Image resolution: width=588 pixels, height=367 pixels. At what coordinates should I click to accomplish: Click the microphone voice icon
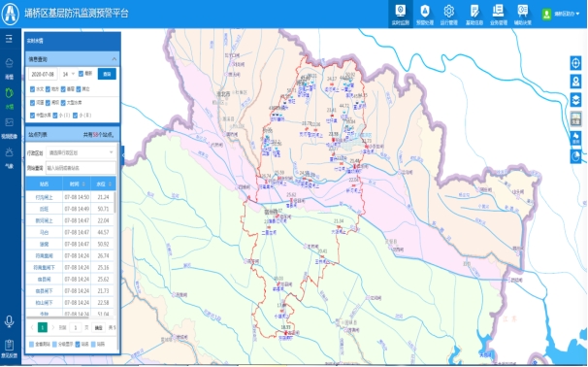[x=9, y=321]
